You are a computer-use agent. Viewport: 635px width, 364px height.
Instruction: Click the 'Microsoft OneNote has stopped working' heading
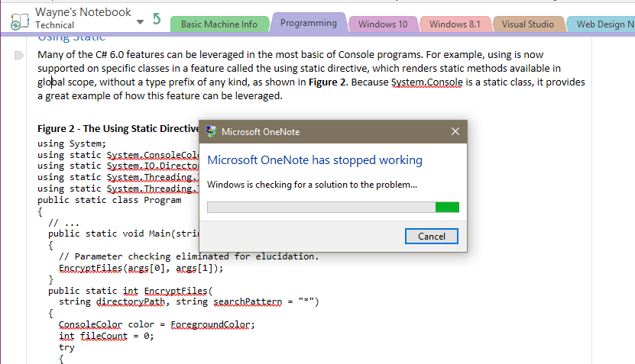315,160
